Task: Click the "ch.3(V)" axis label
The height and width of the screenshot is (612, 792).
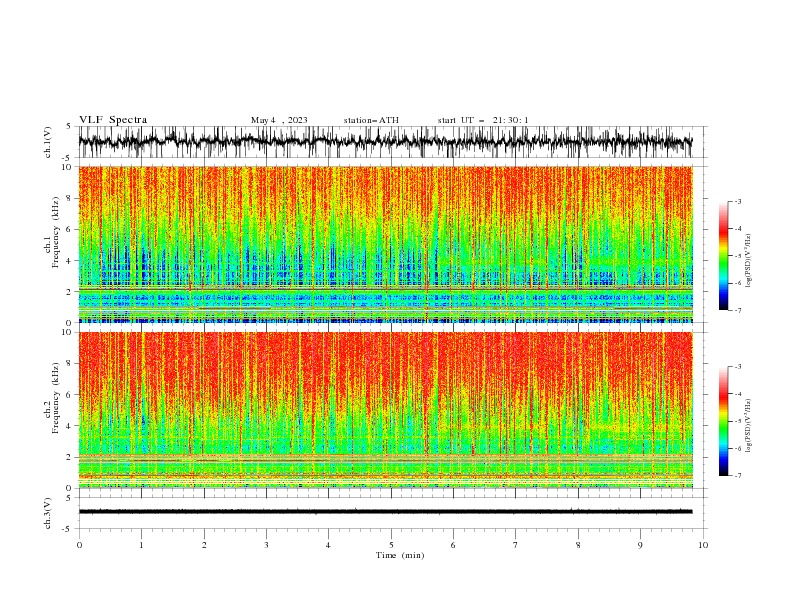Action: pyautogui.click(x=48, y=513)
